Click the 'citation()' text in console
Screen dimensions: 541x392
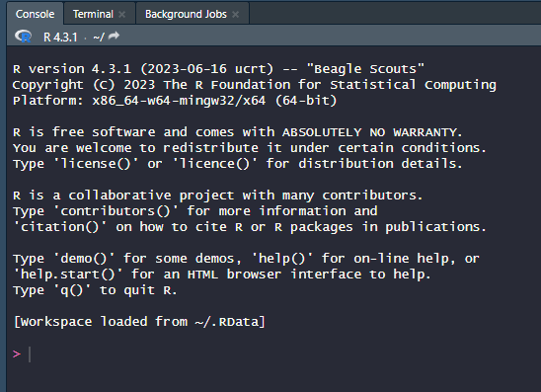click(60, 227)
